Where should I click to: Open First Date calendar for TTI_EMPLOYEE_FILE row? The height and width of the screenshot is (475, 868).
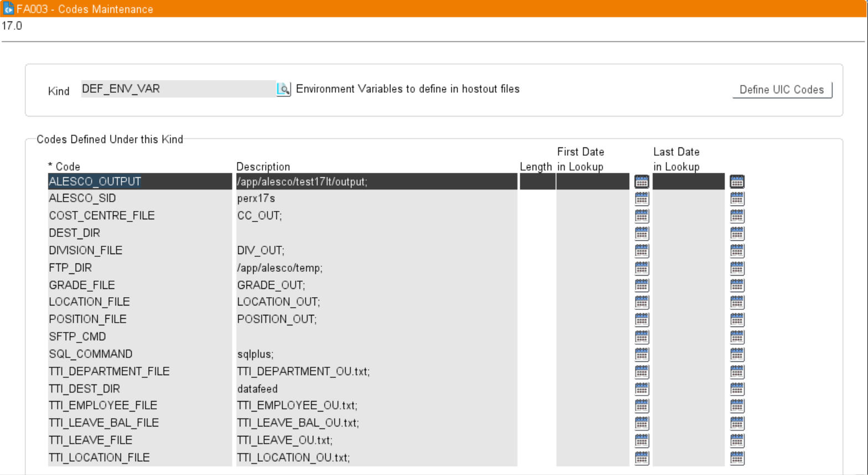point(641,406)
